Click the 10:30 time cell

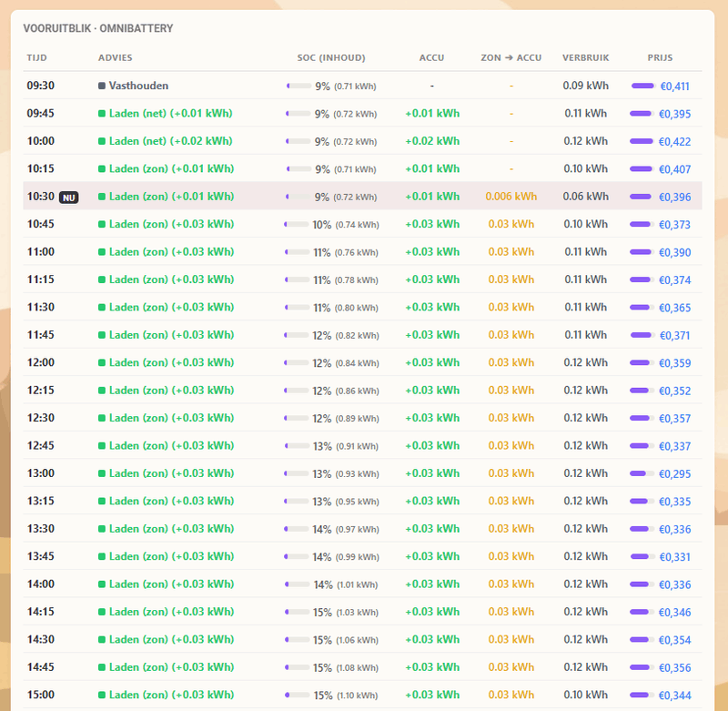41,197
